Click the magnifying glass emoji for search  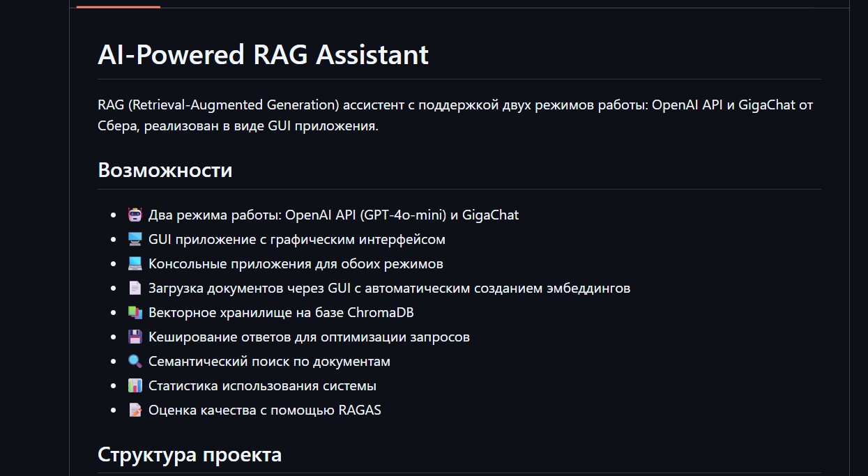pyautogui.click(x=135, y=361)
